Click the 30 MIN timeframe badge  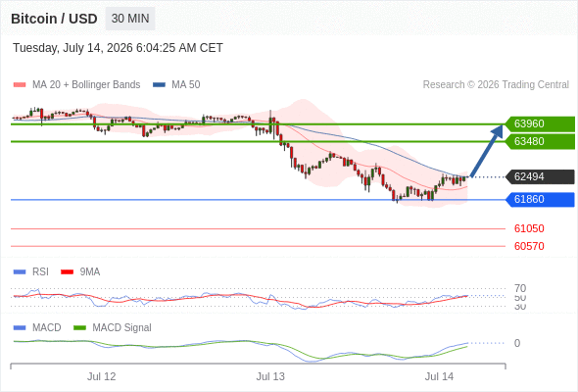[130, 19]
